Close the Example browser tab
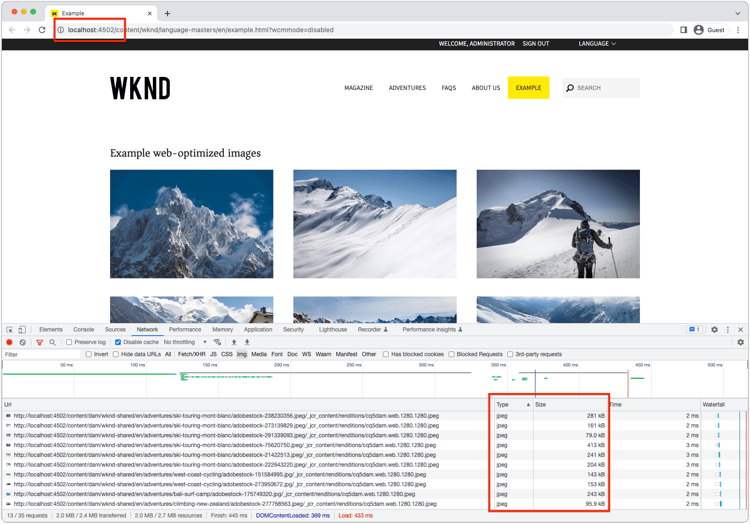The height and width of the screenshot is (524, 750). point(150,13)
